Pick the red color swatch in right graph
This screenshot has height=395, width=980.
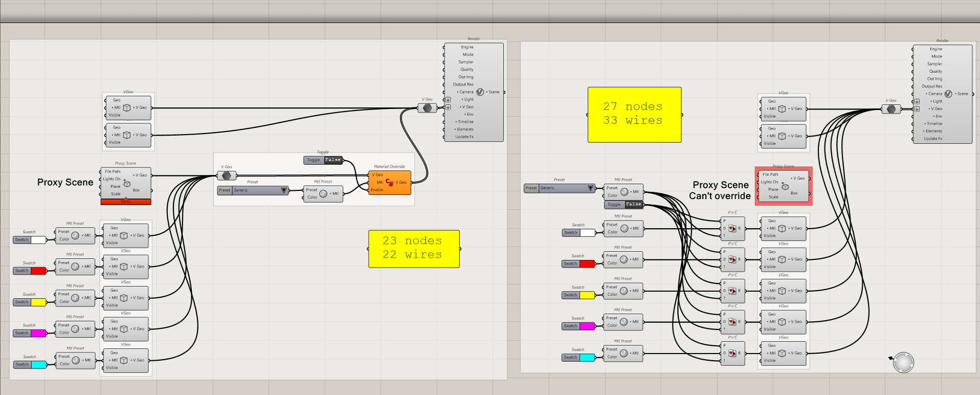pyautogui.click(x=587, y=264)
